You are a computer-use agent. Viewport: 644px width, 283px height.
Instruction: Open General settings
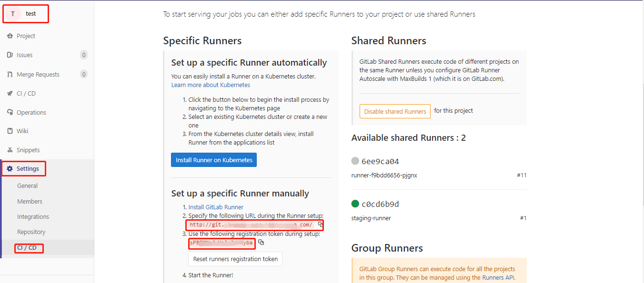click(28, 186)
